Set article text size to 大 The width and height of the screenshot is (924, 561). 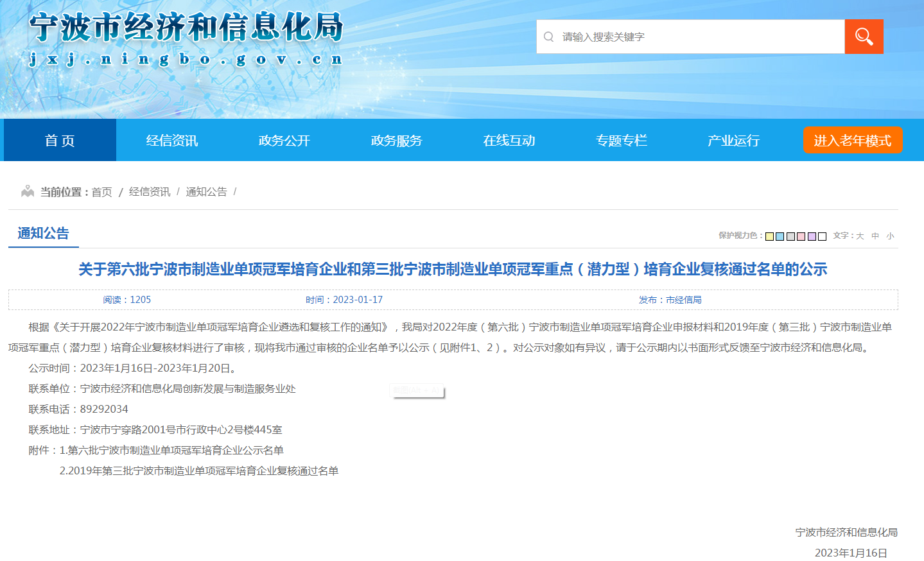[x=859, y=236]
